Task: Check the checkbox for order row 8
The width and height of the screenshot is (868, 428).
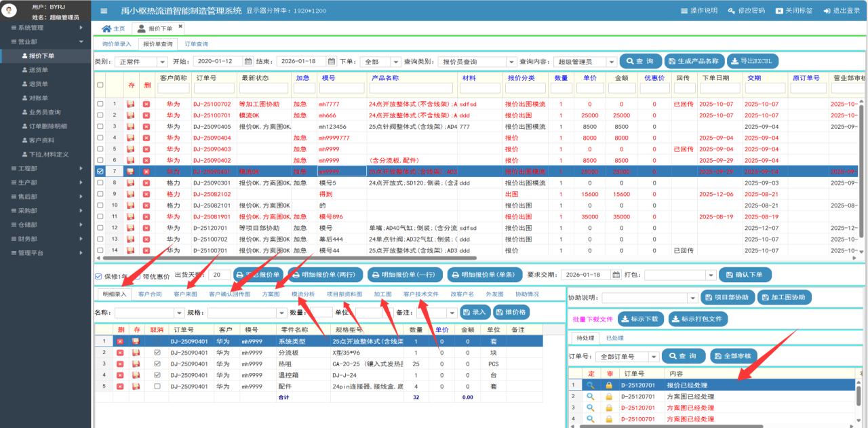Action: pyautogui.click(x=100, y=183)
